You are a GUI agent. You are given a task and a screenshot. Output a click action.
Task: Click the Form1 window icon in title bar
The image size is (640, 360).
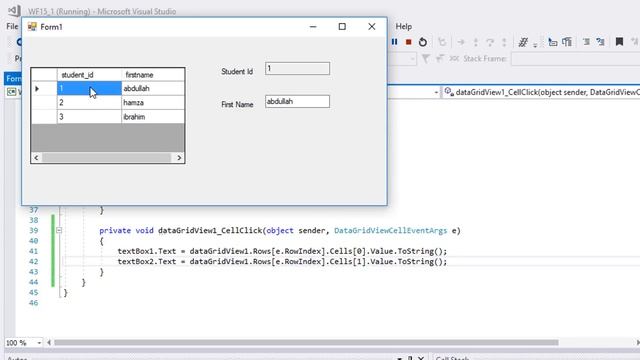(x=32, y=27)
